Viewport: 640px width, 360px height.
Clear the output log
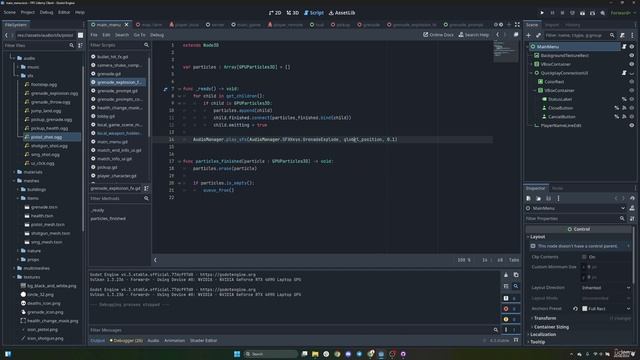coord(506,275)
